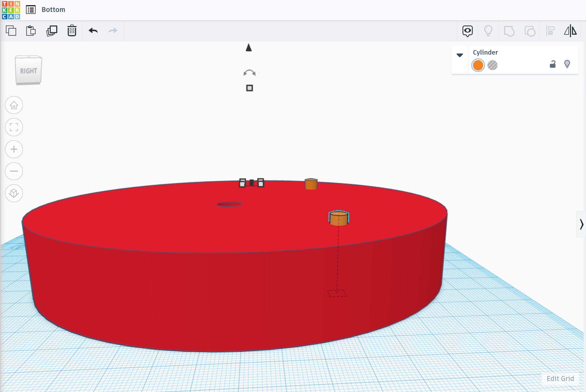Image resolution: width=586 pixels, height=392 pixels.
Task: Show all hidden shapes
Action: pyautogui.click(x=488, y=31)
